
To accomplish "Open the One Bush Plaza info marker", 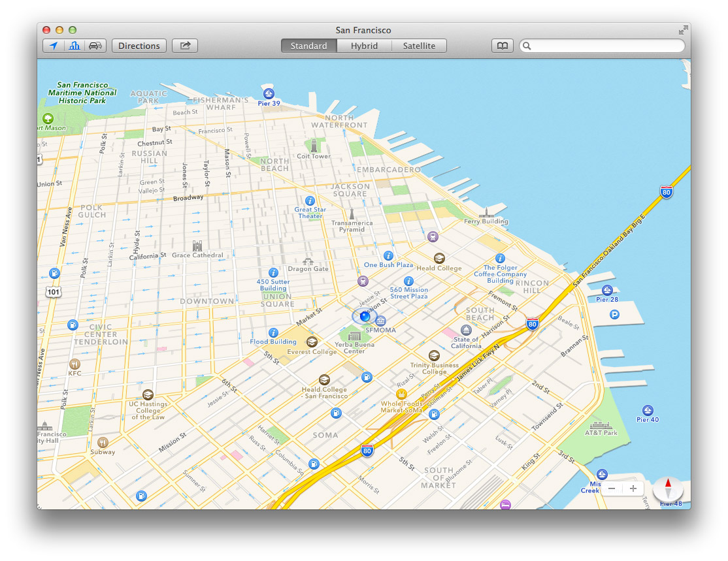I will [x=389, y=255].
